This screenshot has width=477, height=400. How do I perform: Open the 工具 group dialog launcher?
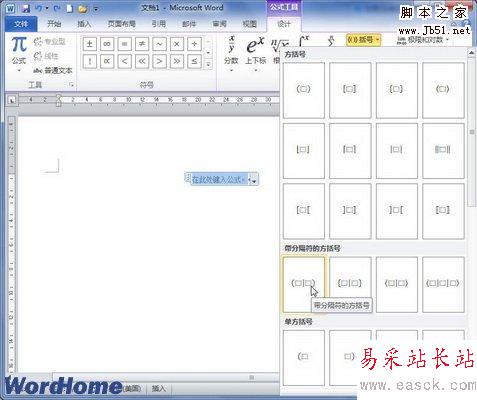tap(71, 85)
